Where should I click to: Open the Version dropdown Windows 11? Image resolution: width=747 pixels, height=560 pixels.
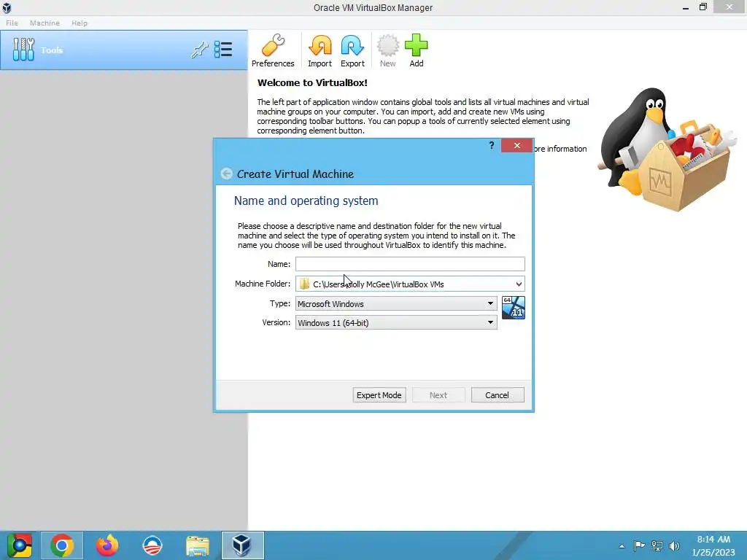point(396,322)
